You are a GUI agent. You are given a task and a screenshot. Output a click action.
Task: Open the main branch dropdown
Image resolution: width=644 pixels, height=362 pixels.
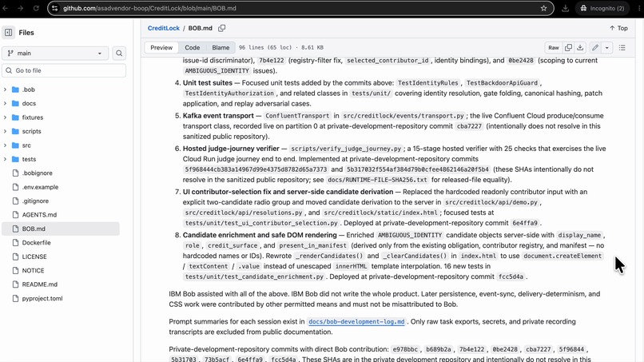[55, 53]
